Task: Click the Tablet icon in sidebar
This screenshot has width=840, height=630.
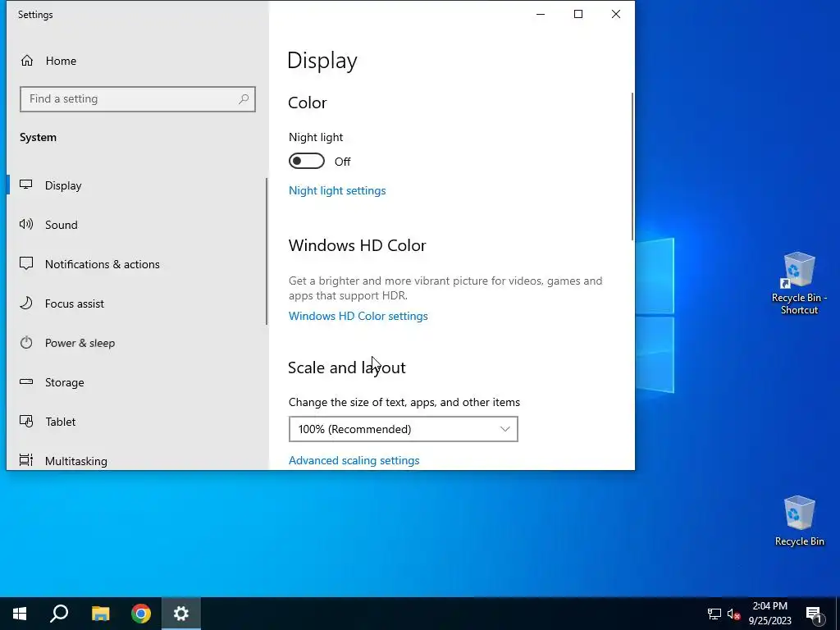Action: click(26, 421)
